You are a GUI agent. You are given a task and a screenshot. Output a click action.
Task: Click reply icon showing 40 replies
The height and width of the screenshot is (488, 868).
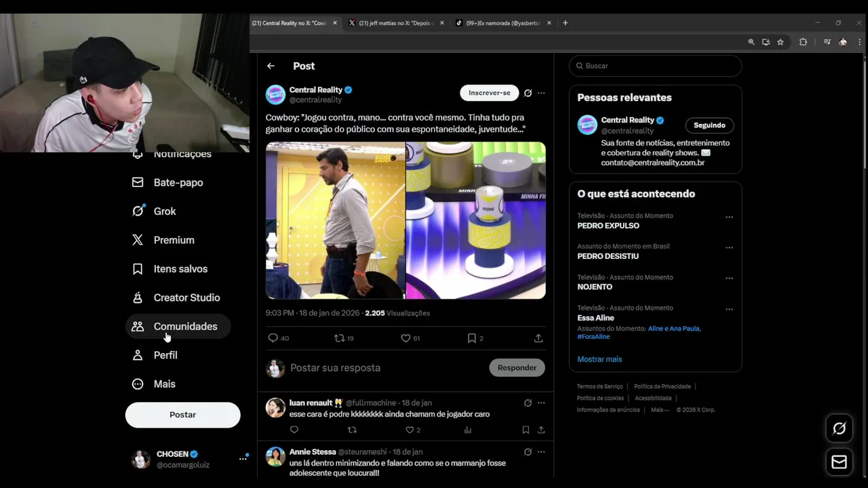pos(278,338)
